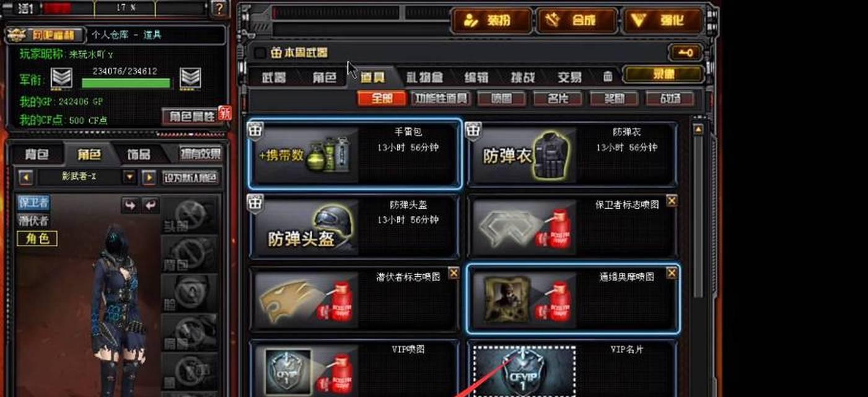Click the key icon button
868x397 pixels.
pos(685,53)
